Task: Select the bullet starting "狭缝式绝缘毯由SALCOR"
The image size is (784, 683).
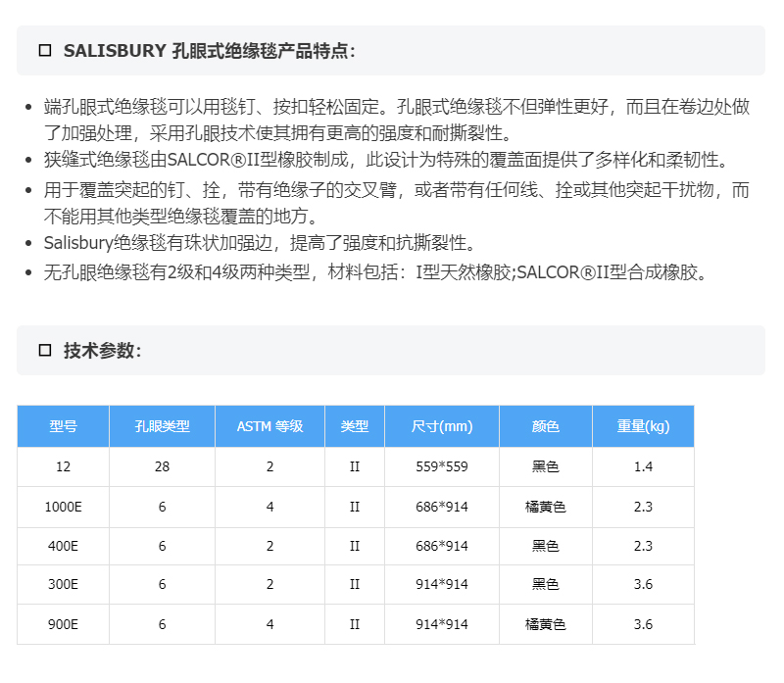Action: 385,160
